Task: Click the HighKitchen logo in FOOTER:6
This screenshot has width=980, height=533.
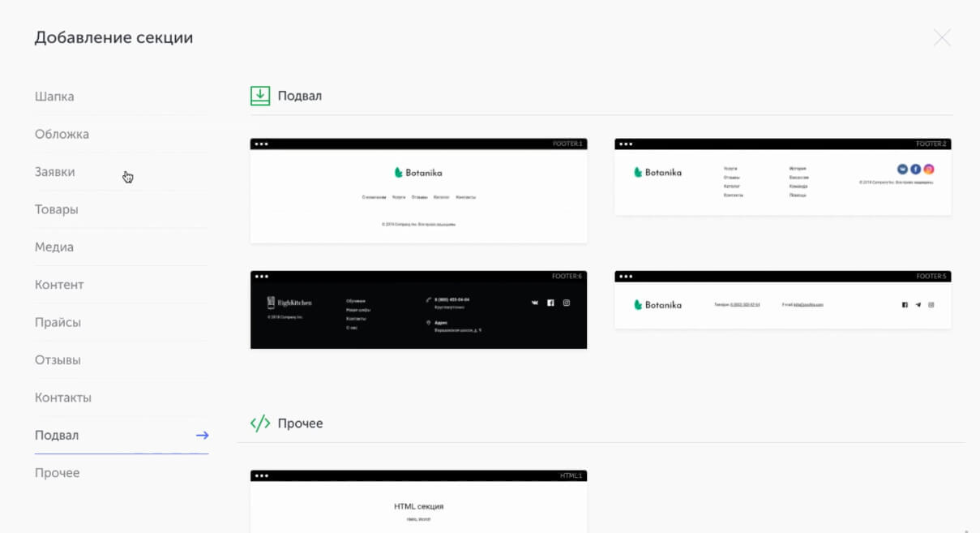Action: (x=289, y=303)
